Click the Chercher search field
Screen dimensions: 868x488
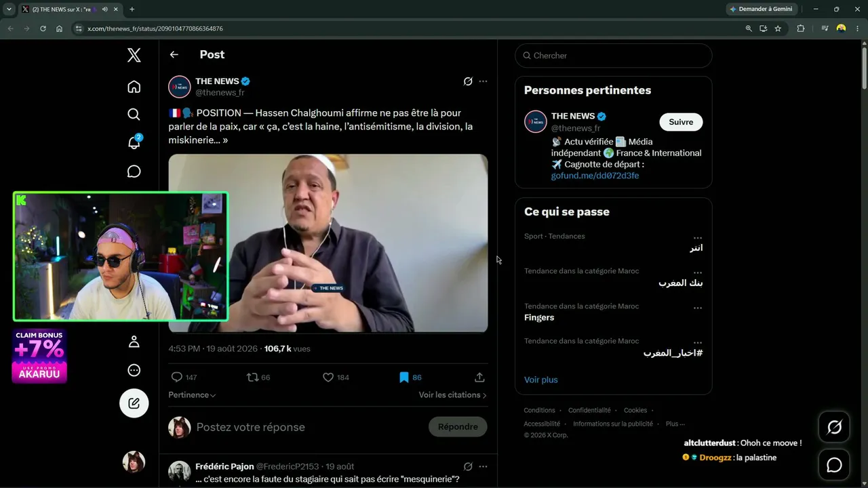point(614,56)
